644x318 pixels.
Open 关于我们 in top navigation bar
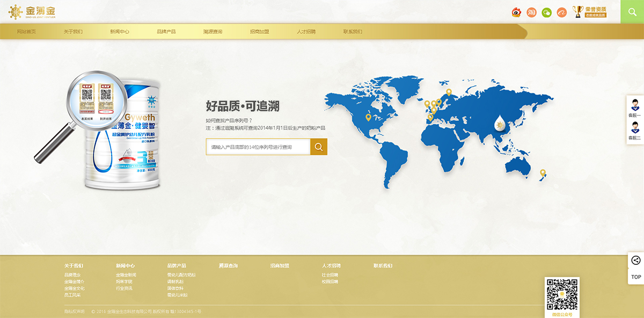[x=73, y=32]
